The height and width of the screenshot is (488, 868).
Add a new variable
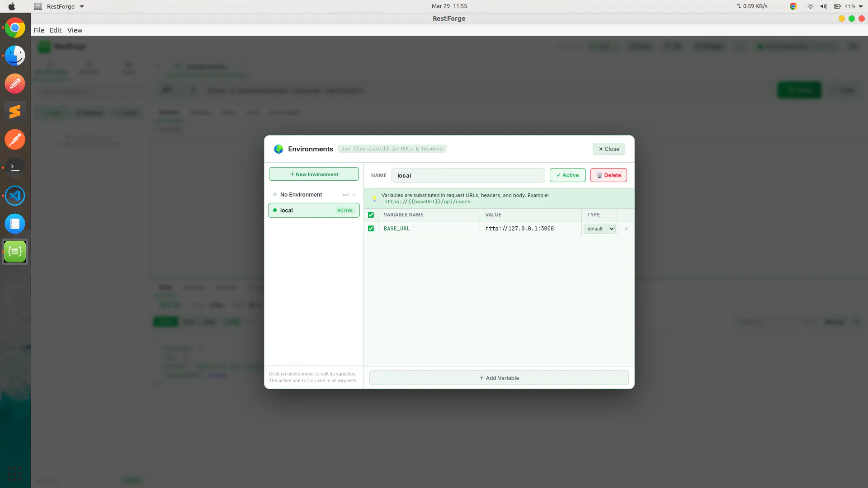(499, 378)
